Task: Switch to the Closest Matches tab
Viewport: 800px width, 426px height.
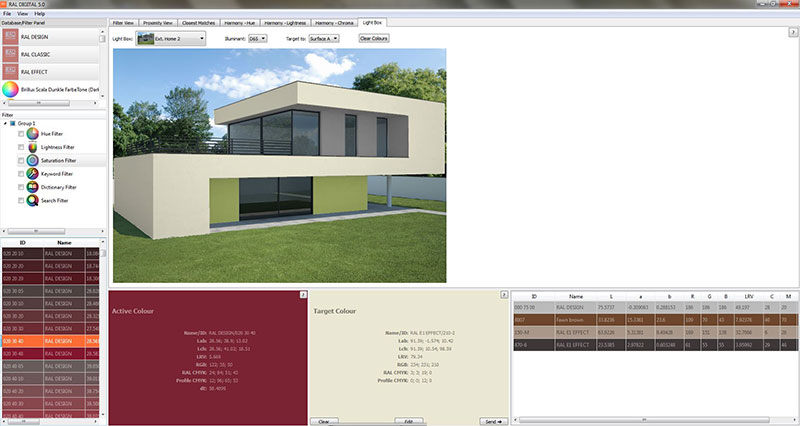Action: 198,23
